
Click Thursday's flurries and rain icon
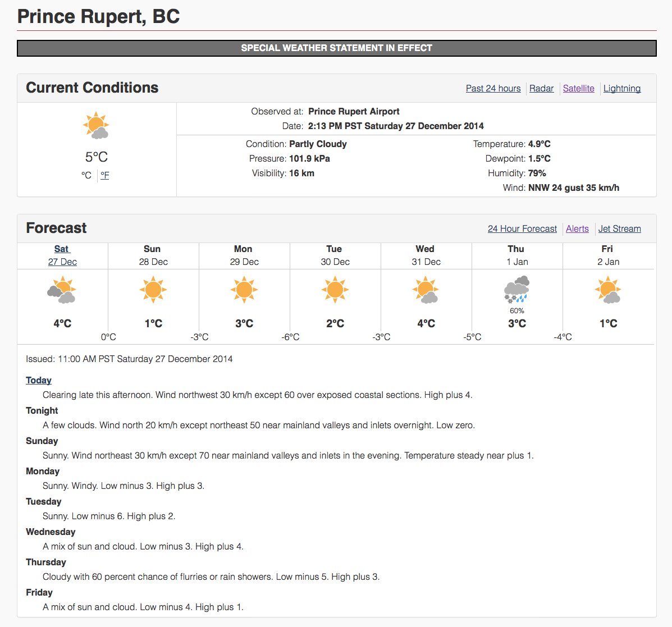[x=516, y=290]
